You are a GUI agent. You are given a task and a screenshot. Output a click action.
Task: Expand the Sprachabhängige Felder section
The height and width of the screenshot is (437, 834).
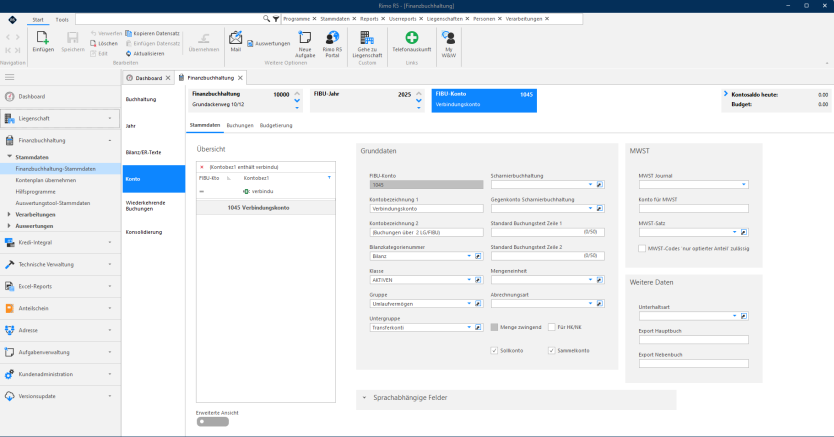(x=364, y=398)
